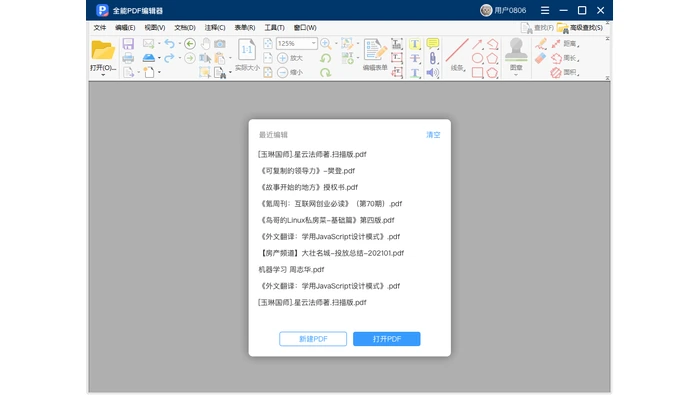Click the purple floppy disk Save icon
The width and height of the screenshot is (700, 395).
(128, 43)
